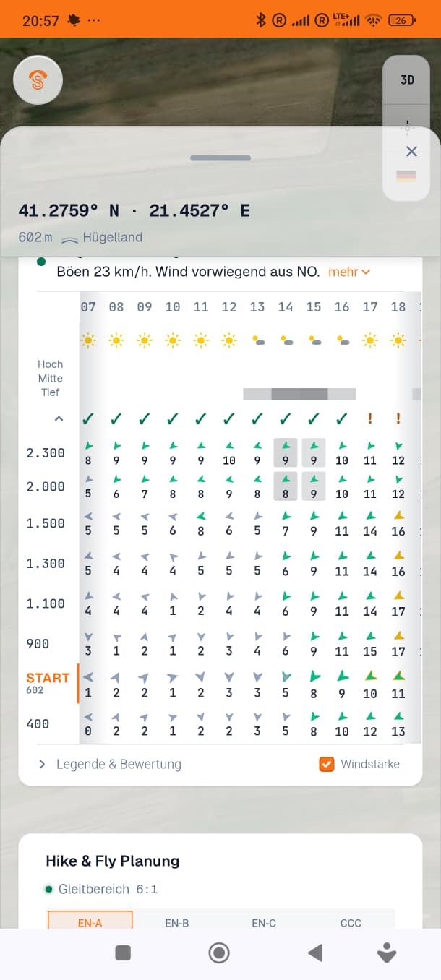Select the highlighted 2.300 cell at hour 14
Image resolution: width=441 pixels, height=980 pixels.
tap(286, 452)
